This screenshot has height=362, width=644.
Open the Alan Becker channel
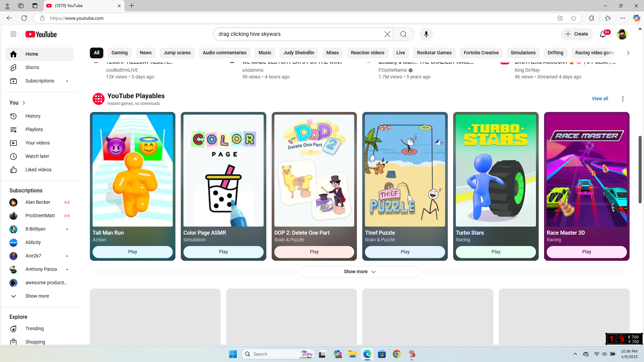click(x=40, y=202)
